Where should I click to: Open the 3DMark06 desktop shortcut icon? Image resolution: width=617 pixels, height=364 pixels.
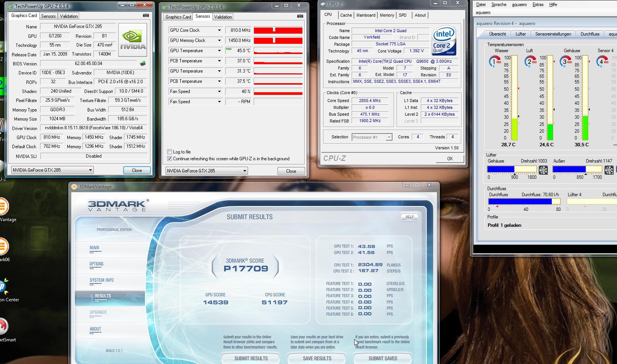(3, 247)
